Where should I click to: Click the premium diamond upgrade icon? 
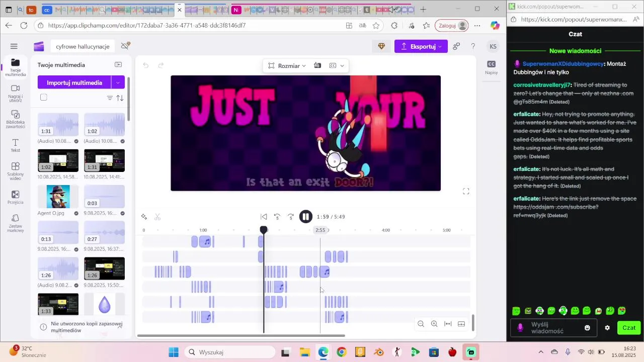[x=381, y=46]
